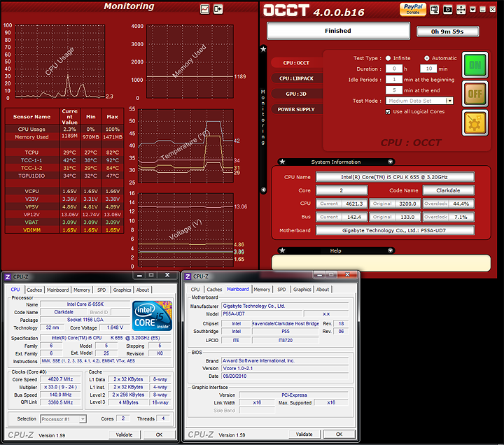
Task: Click idle minutes at the beginning field
Action: (x=394, y=80)
